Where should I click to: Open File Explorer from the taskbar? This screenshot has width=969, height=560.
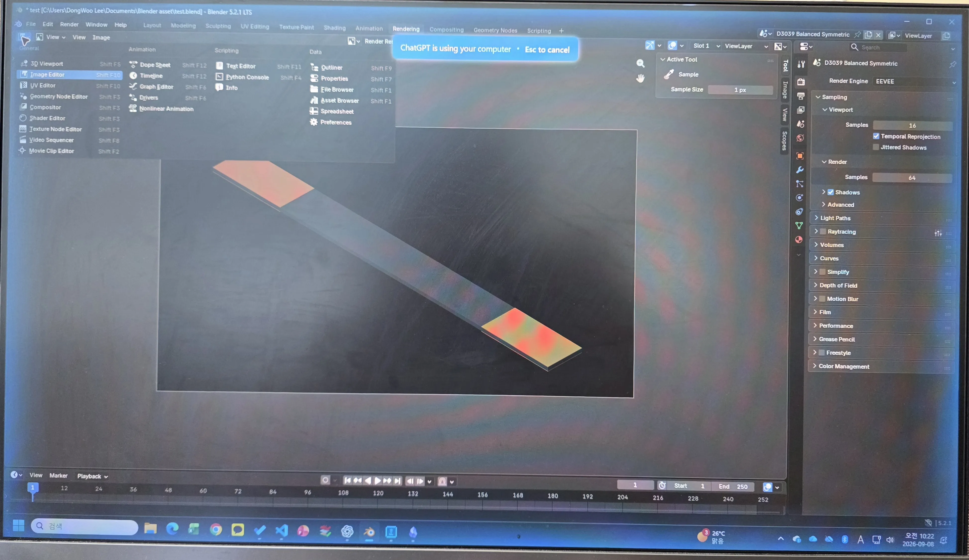click(x=150, y=528)
